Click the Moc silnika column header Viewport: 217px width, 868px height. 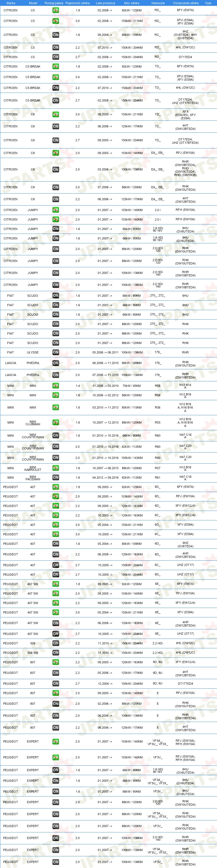132,3
